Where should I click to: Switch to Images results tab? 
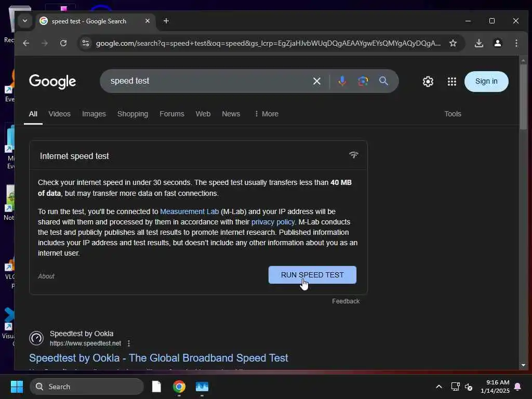(94, 114)
